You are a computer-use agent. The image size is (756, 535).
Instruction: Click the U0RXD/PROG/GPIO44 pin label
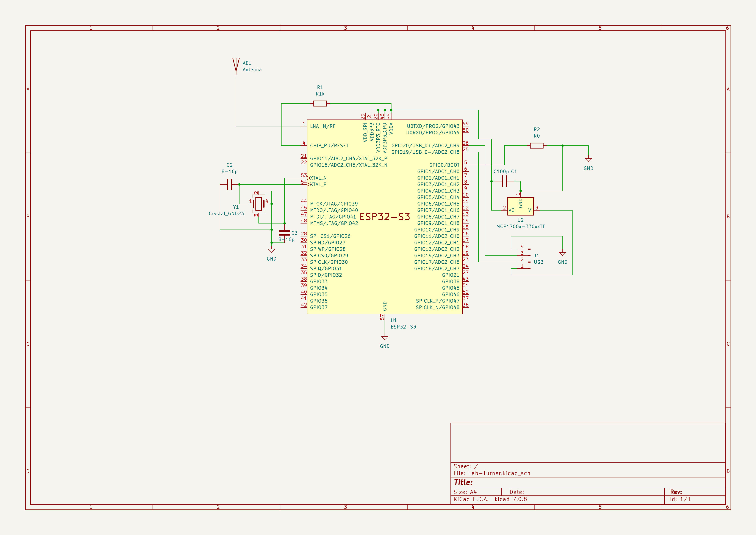click(433, 133)
